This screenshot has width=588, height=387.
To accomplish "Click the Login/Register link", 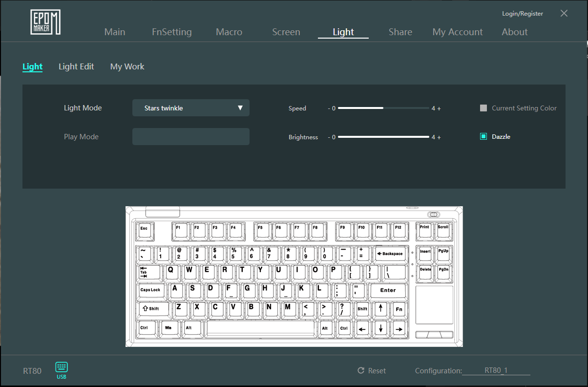I will (522, 14).
